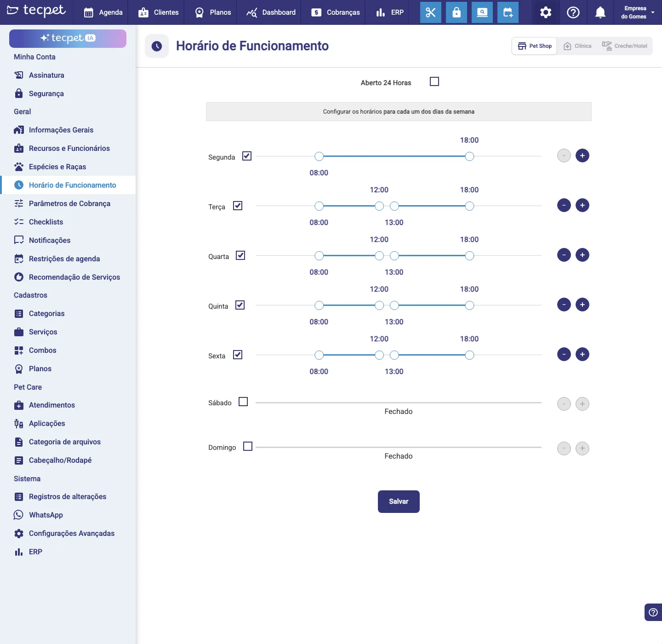Click the Salvar button

tap(399, 501)
